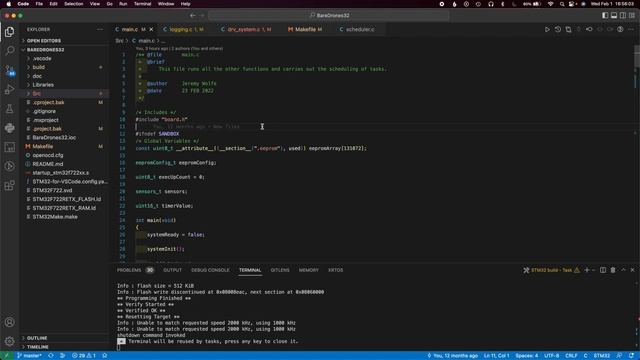This screenshot has height=360, width=640.
Task: Close the main.c editor tab
Action: pyautogui.click(x=151, y=29)
